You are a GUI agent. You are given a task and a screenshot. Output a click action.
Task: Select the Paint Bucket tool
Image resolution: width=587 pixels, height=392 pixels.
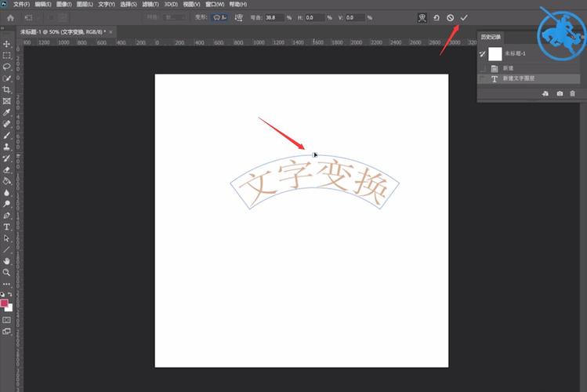[x=7, y=181]
